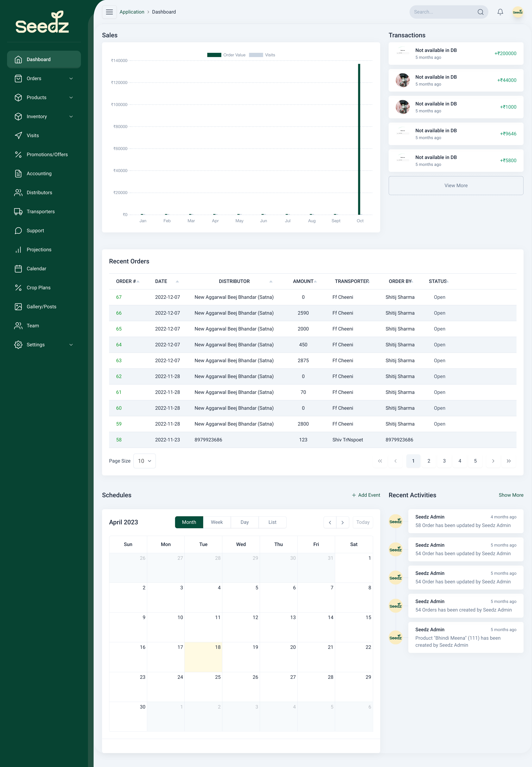Go to previous calendar month
Screen dimensions: 532x767
tap(330, 522)
